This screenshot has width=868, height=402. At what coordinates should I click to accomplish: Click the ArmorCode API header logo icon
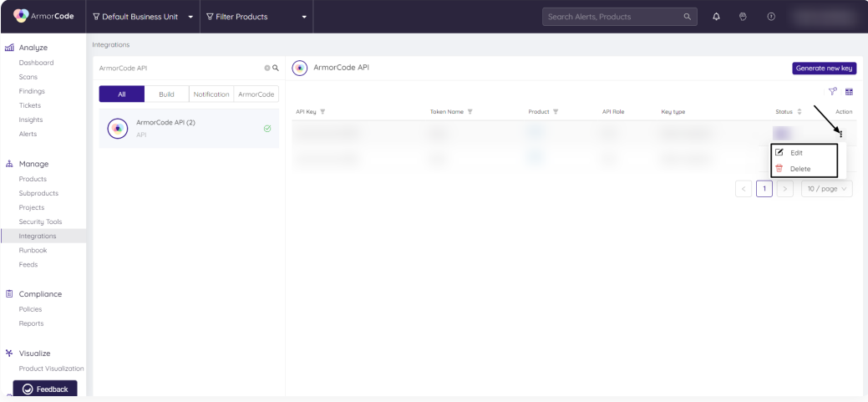(x=299, y=68)
